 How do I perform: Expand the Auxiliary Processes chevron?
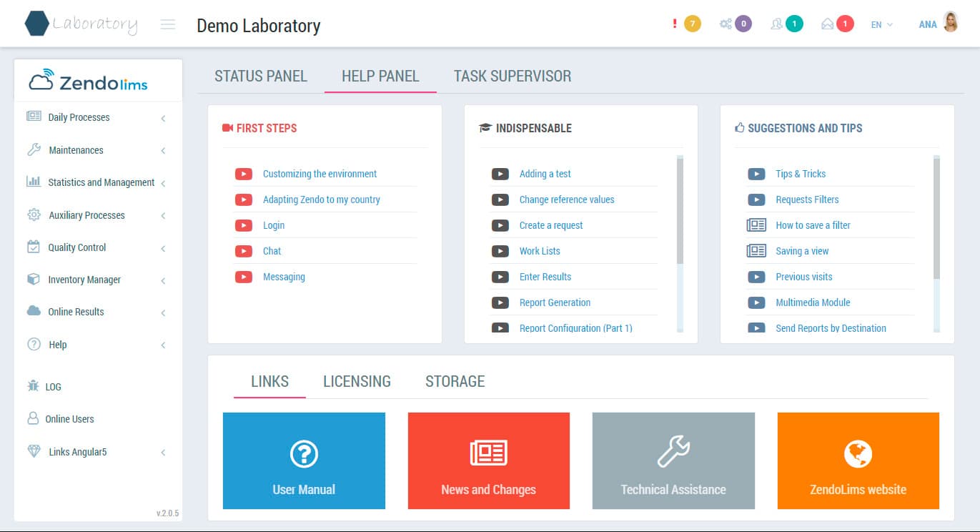pos(163,216)
